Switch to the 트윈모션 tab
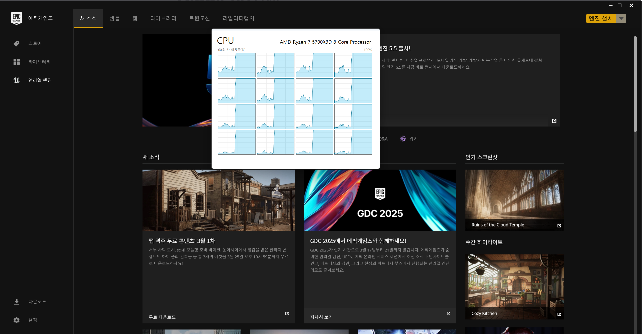Image resolution: width=644 pixels, height=334 pixels. click(x=199, y=18)
